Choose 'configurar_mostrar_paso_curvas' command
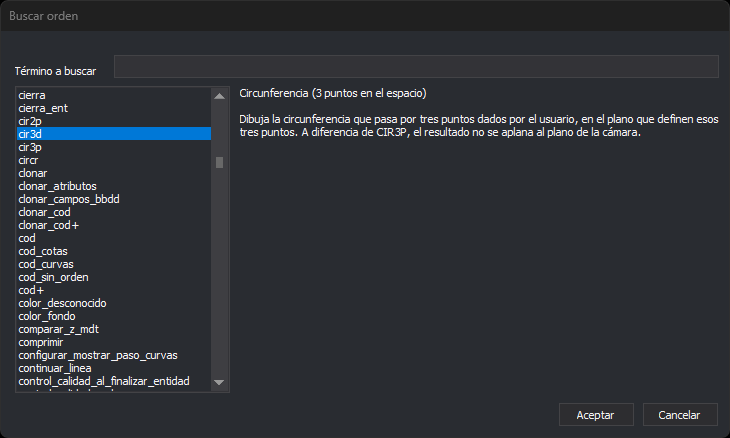The image size is (730, 438). 114,356
